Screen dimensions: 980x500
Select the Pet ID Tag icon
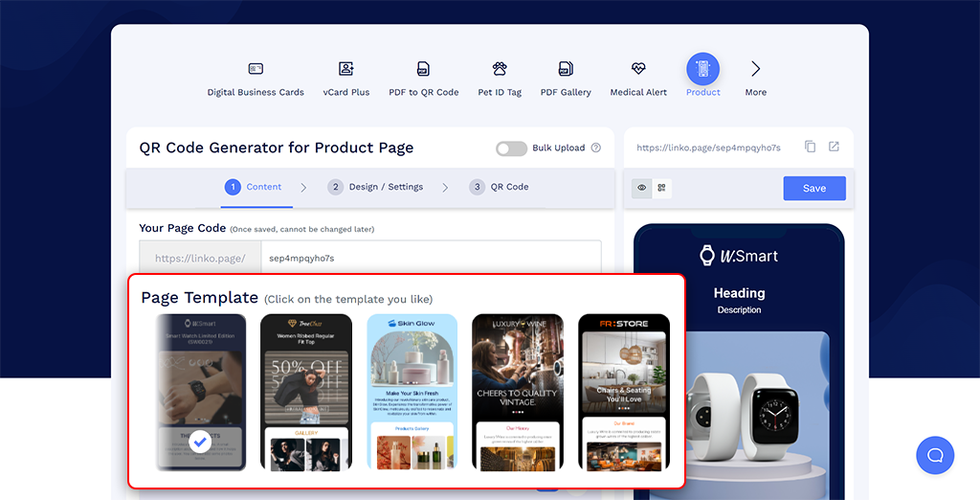500,70
